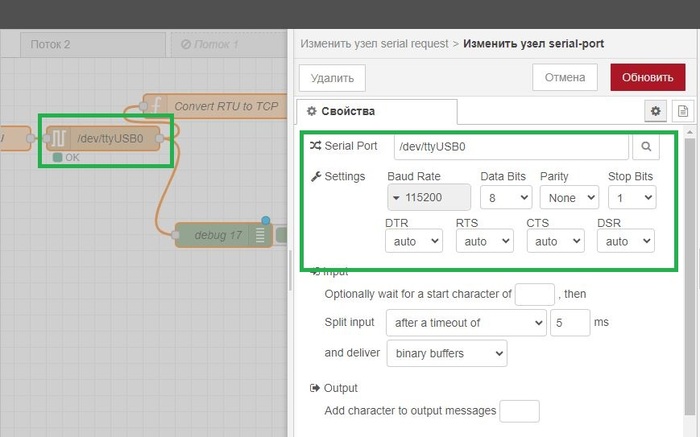
Task: Click the search icon next to Serial Port
Action: click(x=646, y=147)
